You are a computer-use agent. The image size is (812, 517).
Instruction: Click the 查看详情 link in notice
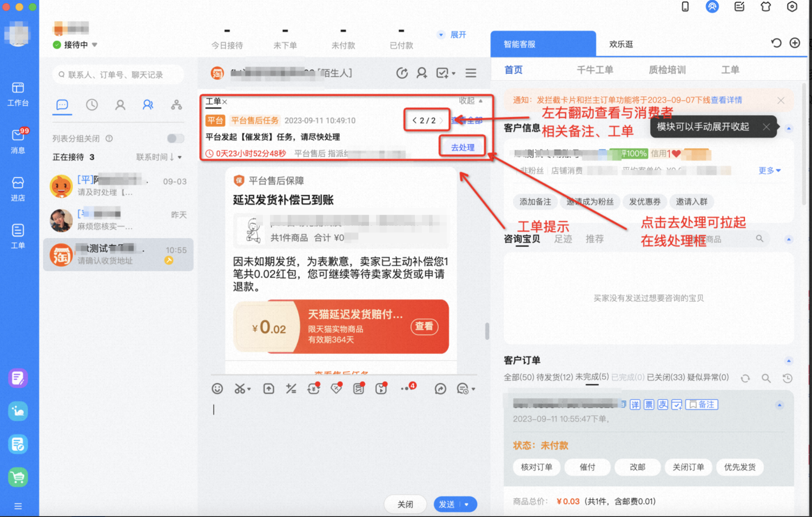(726, 100)
